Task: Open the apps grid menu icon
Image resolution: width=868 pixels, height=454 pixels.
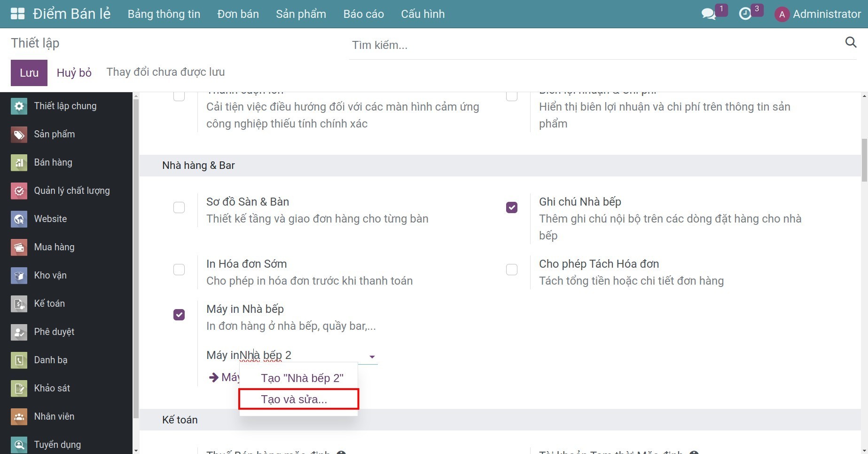Action: [17, 14]
